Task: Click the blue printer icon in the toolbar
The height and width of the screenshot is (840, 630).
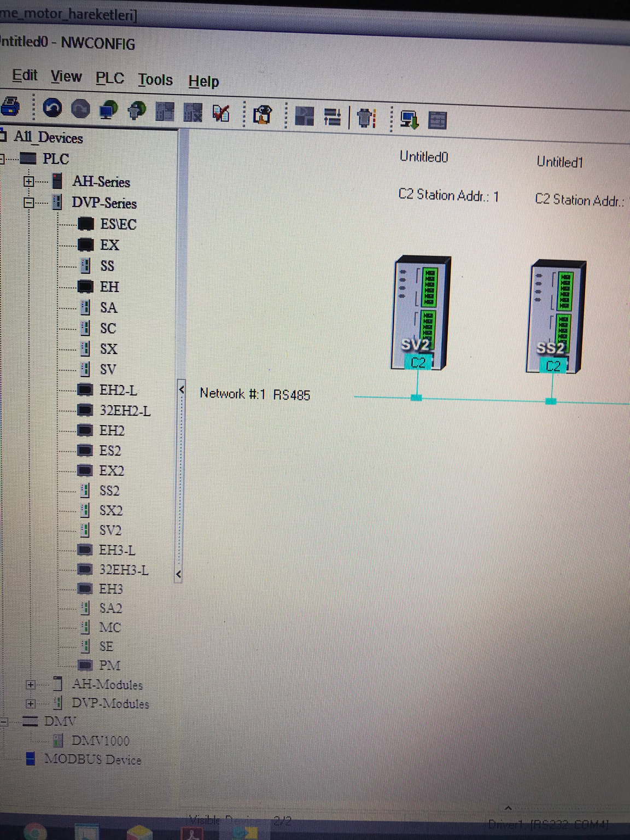Action: point(10,106)
